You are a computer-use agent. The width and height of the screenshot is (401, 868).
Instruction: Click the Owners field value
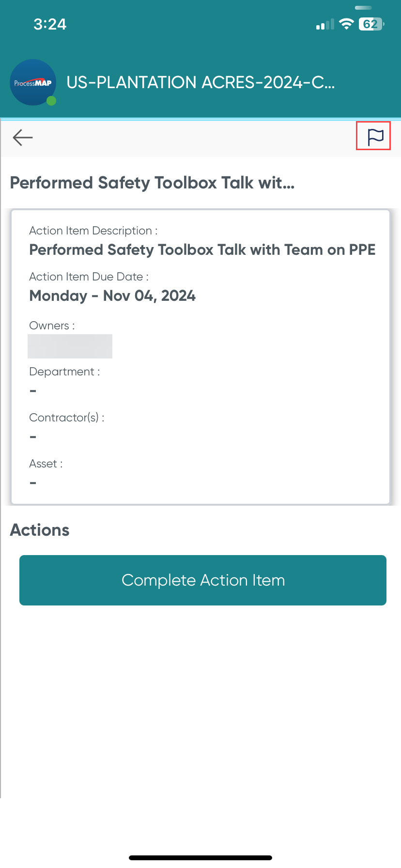coord(70,346)
